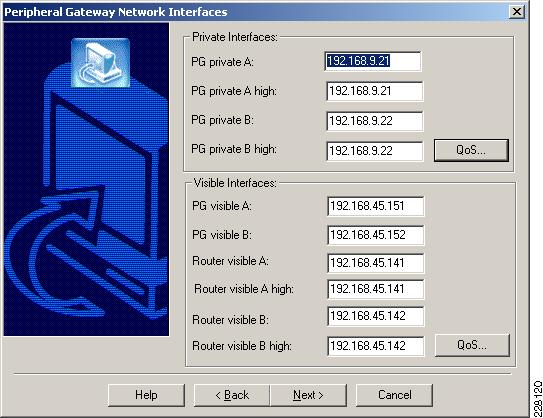Close the Peripheral Gateway Network Interfaces dialog

tap(516, 12)
